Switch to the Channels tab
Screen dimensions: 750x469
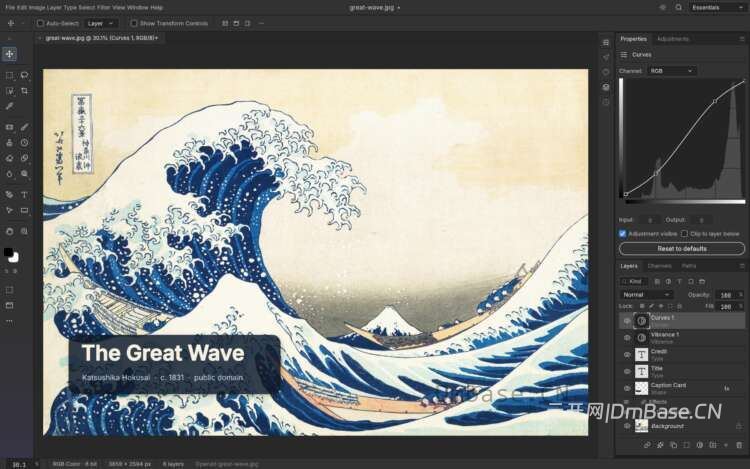659,266
